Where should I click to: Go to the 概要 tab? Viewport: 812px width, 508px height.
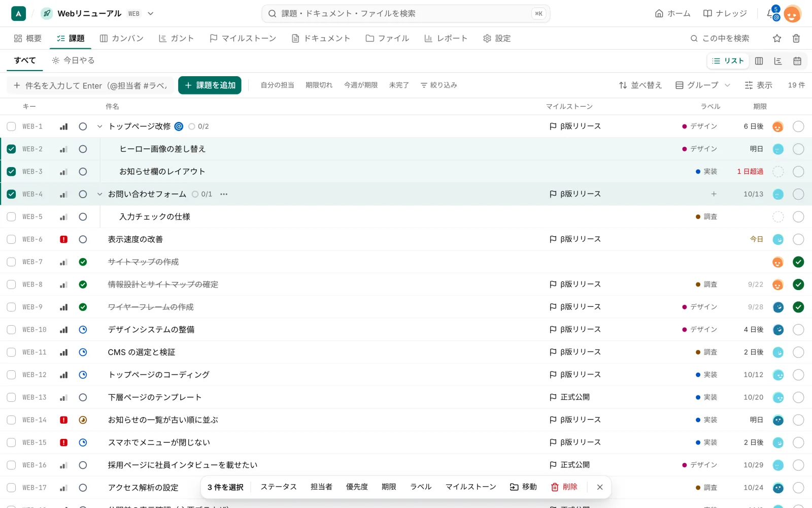28,38
